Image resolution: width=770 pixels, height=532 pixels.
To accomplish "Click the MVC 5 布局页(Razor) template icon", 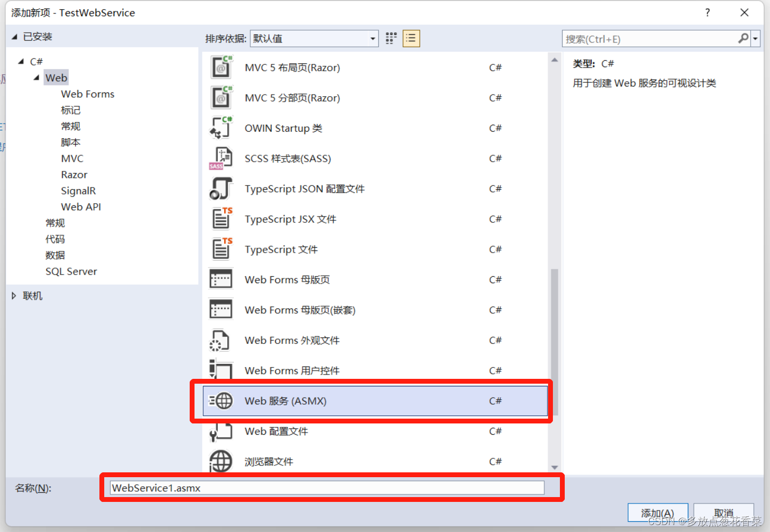I will (x=221, y=67).
